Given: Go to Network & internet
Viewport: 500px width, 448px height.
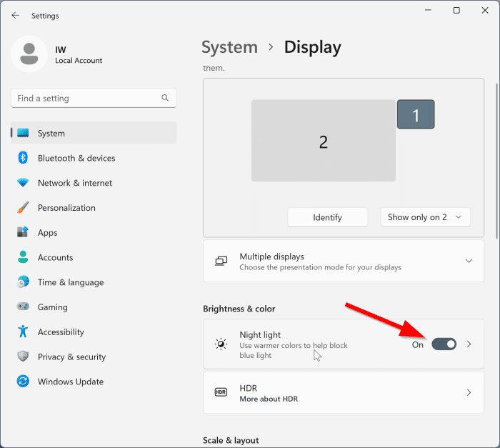Looking at the screenshot, I should pyautogui.click(x=94, y=182).
